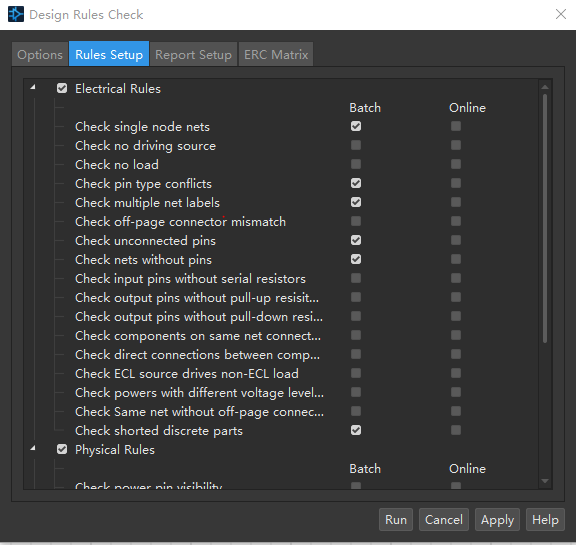Toggle the Physical Rules group checkbox

62,449
